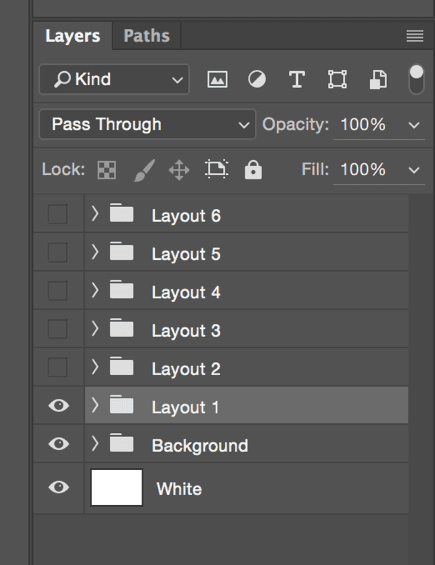This screenshot has width=435, height=565.
Task: Lock image pixels with brush icon
Action: 145,170
